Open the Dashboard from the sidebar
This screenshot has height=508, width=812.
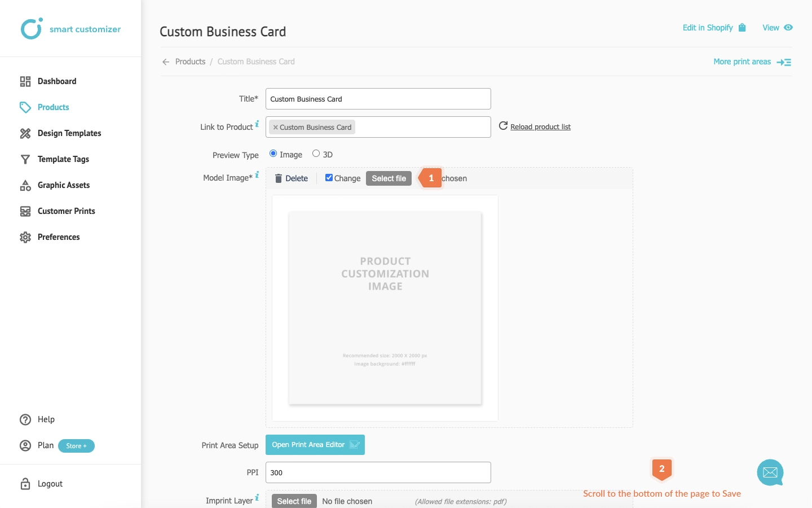[56, 81]
